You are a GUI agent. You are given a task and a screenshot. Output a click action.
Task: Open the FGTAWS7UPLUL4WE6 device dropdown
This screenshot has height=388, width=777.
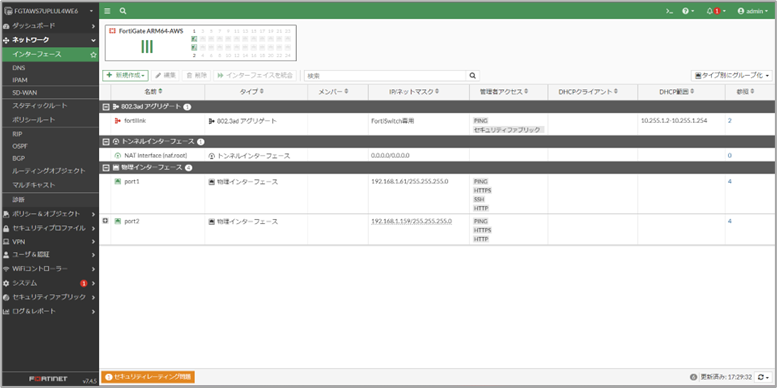coord(49,10)
